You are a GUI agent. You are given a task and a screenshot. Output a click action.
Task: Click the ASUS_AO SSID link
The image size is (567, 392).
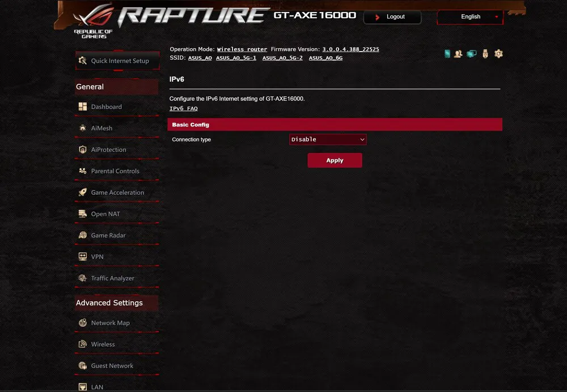pos(200,58)
